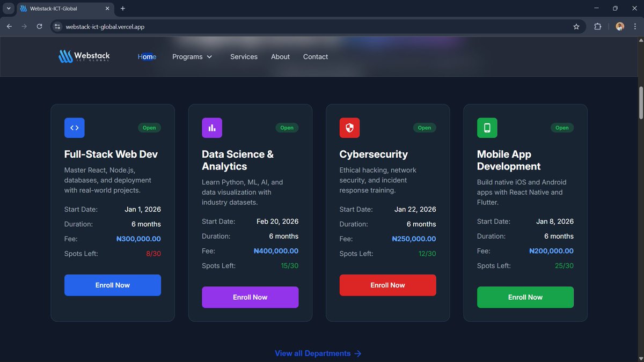Open the browser extensions puzzle icon
Image resolution: width=644 pixels, height=362 pixels.
(597, 26)
